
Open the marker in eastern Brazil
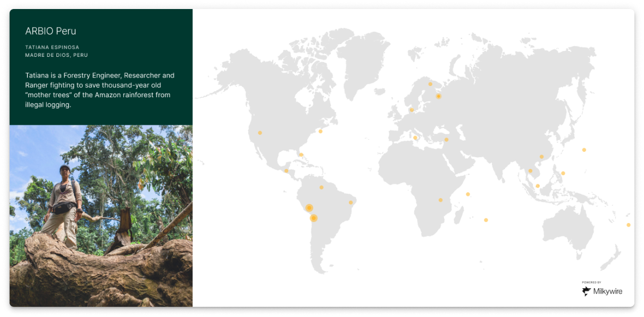[350, 202]
